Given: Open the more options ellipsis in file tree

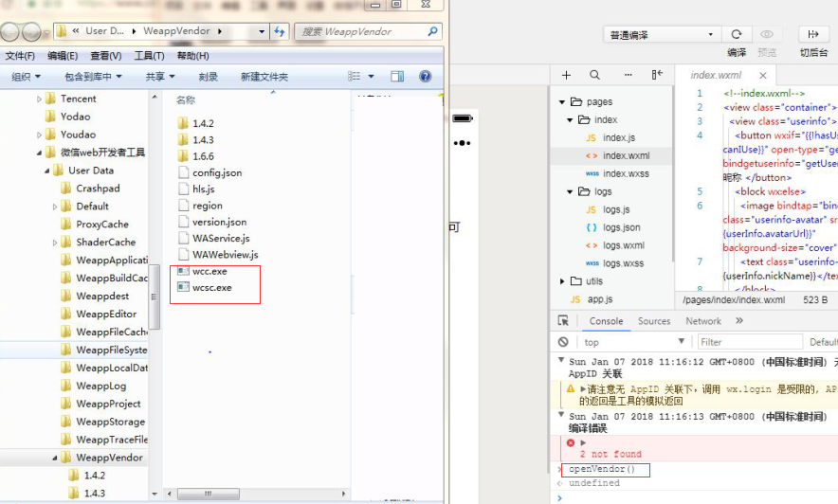Looking at the screenshot, I should (628, 75).
